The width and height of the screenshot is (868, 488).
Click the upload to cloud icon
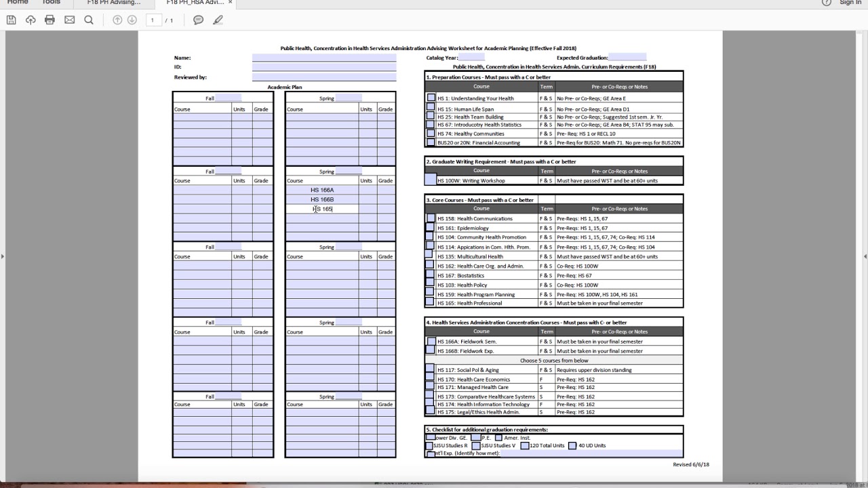click(x=31, y=20)
